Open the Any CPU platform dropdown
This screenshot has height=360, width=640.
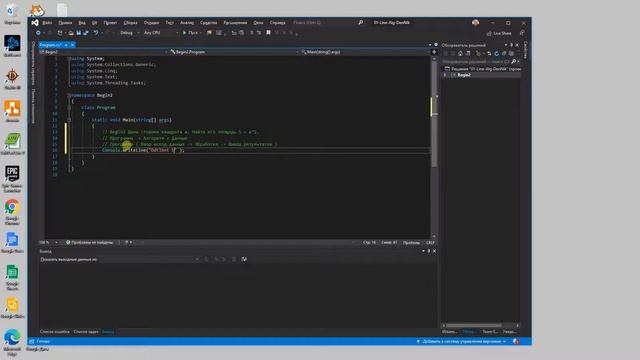tap(160, 33)
